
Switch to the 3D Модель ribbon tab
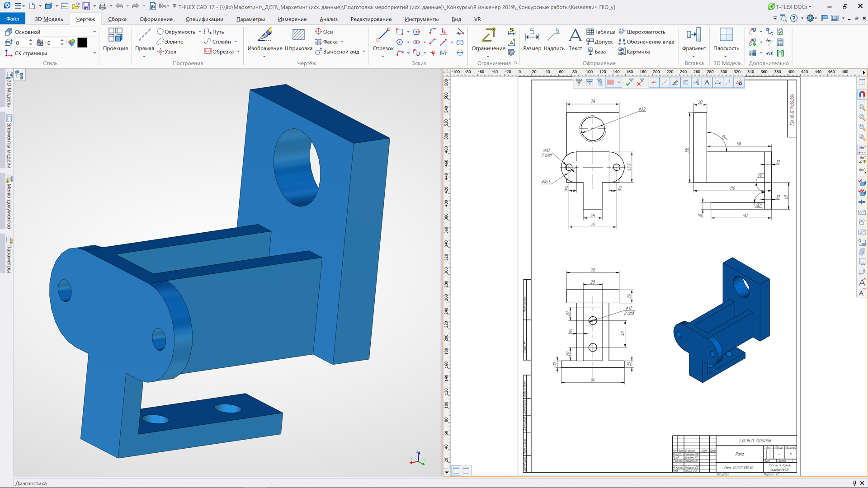tap(49, 19)
